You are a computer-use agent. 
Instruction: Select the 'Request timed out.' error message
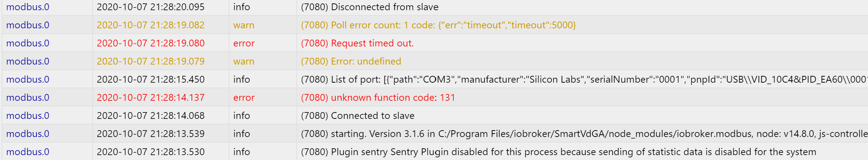pyautogui.click(x=357, y=43)
